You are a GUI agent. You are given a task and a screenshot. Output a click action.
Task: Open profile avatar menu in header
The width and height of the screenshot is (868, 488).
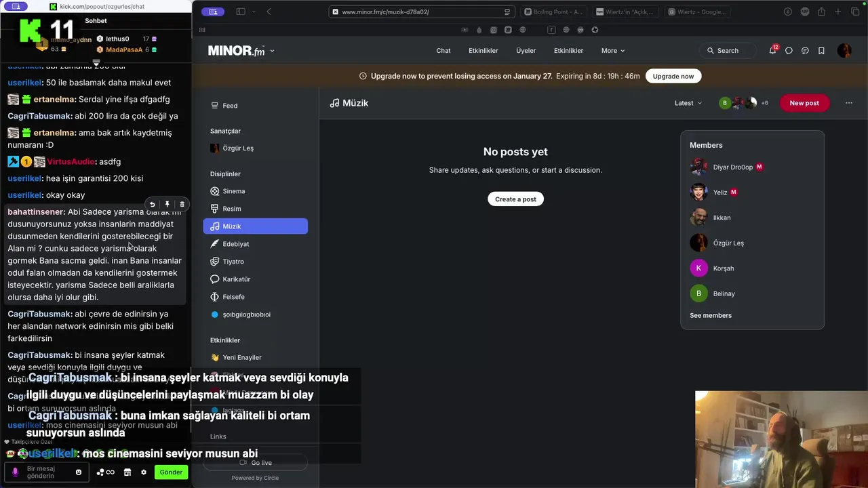click(x=844, y=50)
